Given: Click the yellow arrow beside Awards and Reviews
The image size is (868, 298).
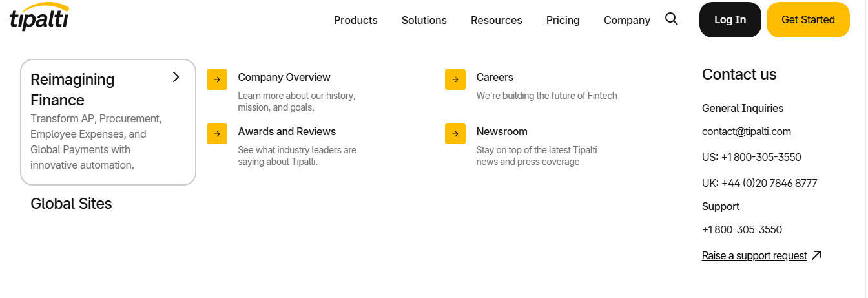Looking at the screenshot, I should click(217, 134).
